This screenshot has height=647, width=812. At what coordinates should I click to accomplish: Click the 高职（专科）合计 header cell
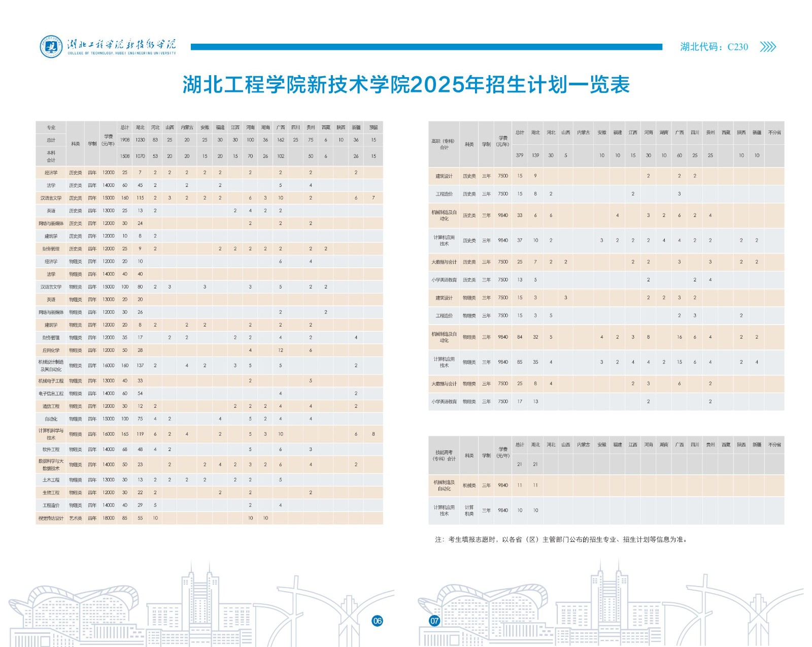pos(444,144)
